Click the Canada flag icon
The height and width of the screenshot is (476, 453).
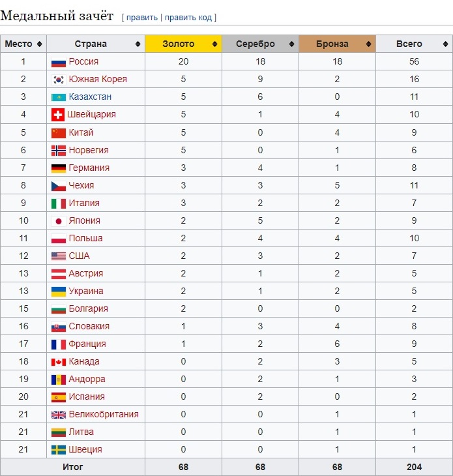[x=59, y=361]
